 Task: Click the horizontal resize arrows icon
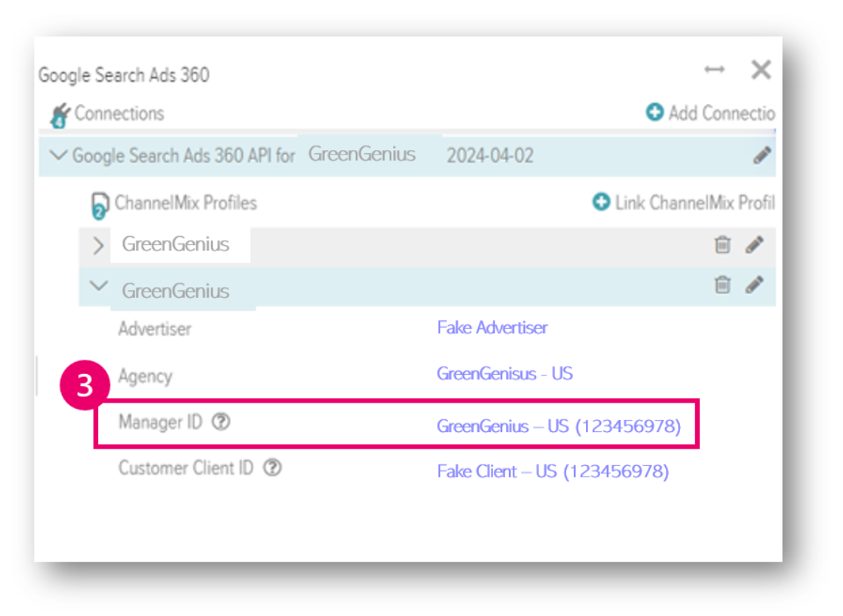click(715, 69)
